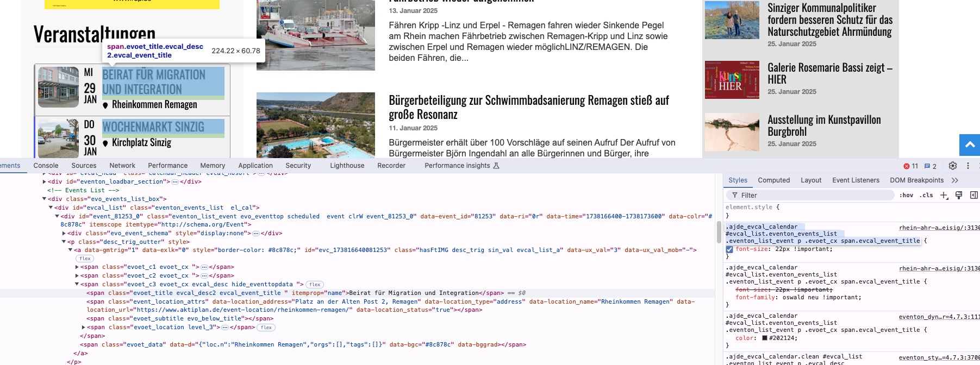Click the funnel icon in the Filter box
The height and width of the screenshot is (365, 980).
735,195
